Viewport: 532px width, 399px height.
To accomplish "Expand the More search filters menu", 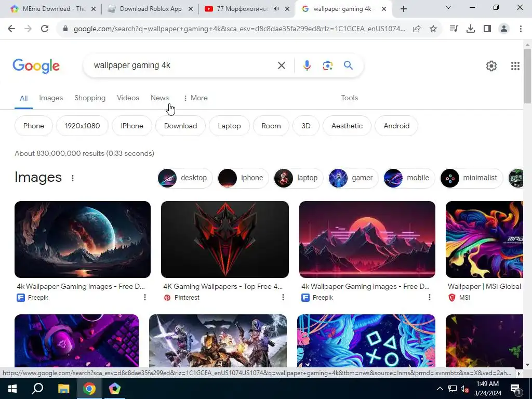I will pos(195,98).
